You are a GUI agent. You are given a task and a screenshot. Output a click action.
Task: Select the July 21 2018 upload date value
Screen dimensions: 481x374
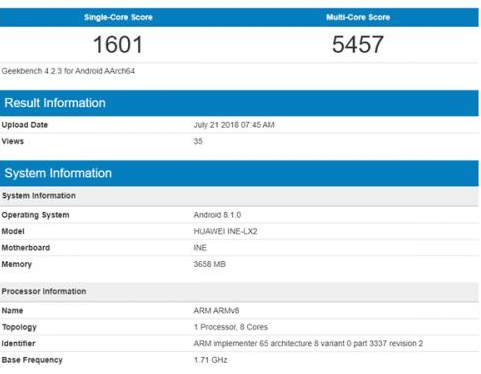click(234, 125)
